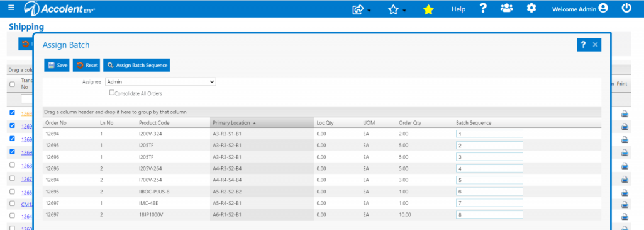Toggle the select-all checkbox in grid header
The width and height of the screenshot is (644, 230).
pos(12,84)
